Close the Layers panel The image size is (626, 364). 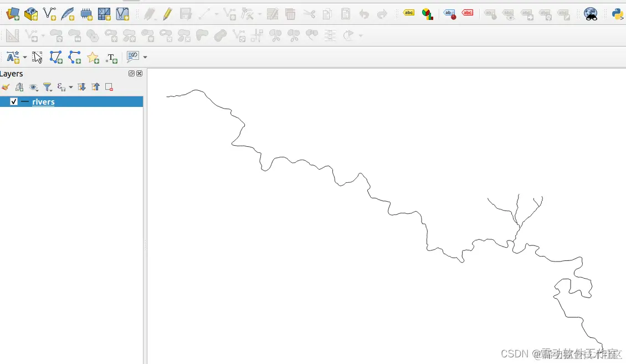140,74
